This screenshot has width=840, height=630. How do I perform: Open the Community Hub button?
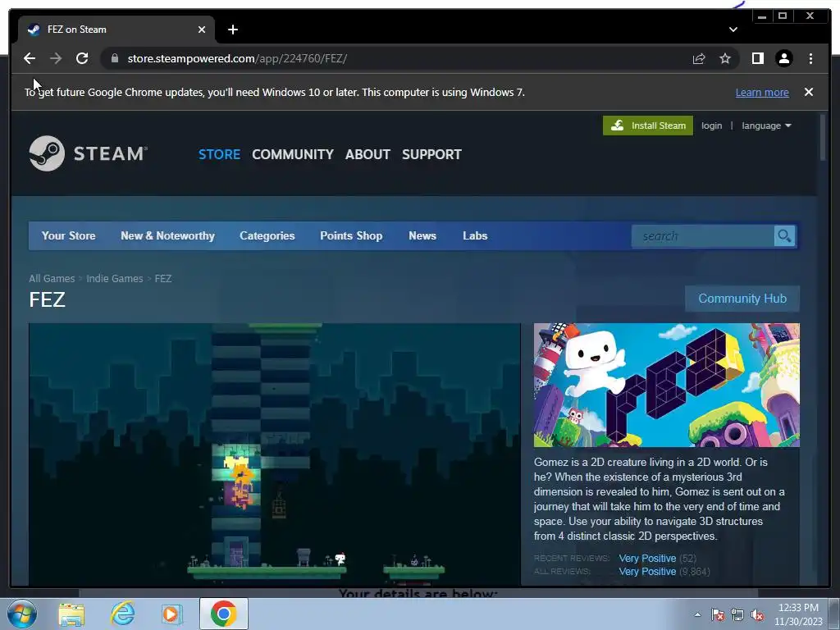click(x=742, y=299)
